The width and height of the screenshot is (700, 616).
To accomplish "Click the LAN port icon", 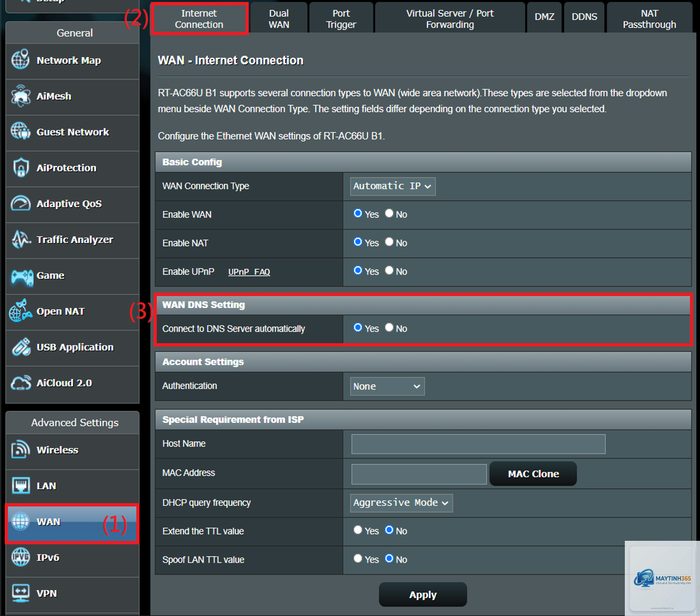I will pos(20,485).
